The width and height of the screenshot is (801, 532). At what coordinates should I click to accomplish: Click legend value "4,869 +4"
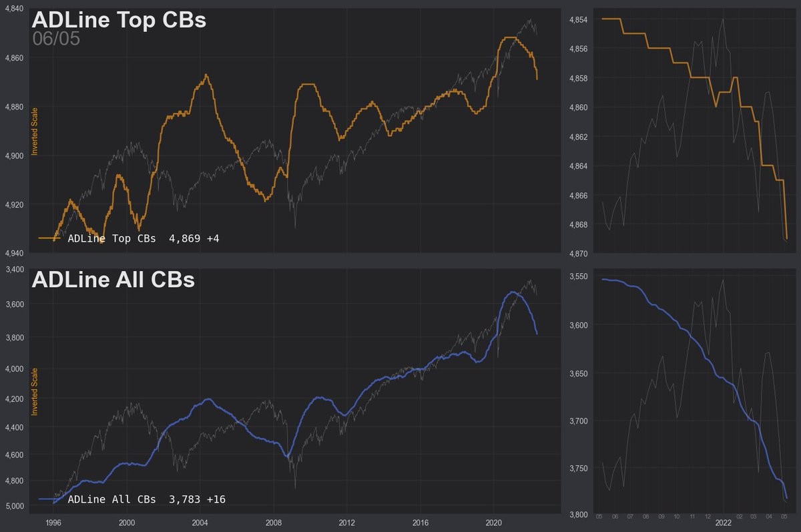[x=194, y=238]
